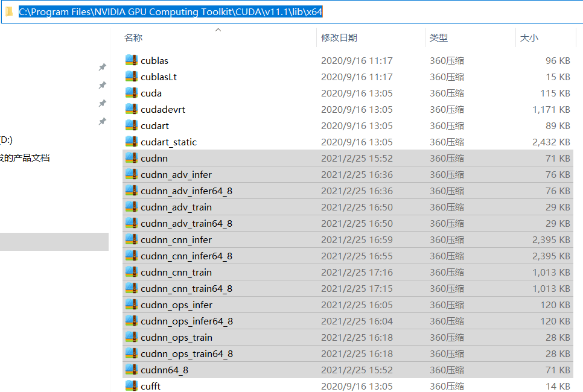Click the third pin icon in sidebar

[102, 103]
